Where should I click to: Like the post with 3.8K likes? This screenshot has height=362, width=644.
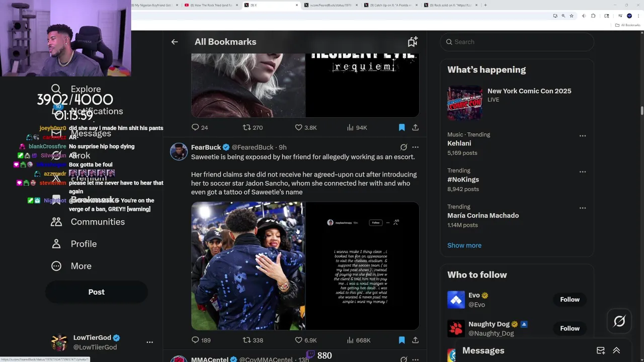tap(305, 128)
